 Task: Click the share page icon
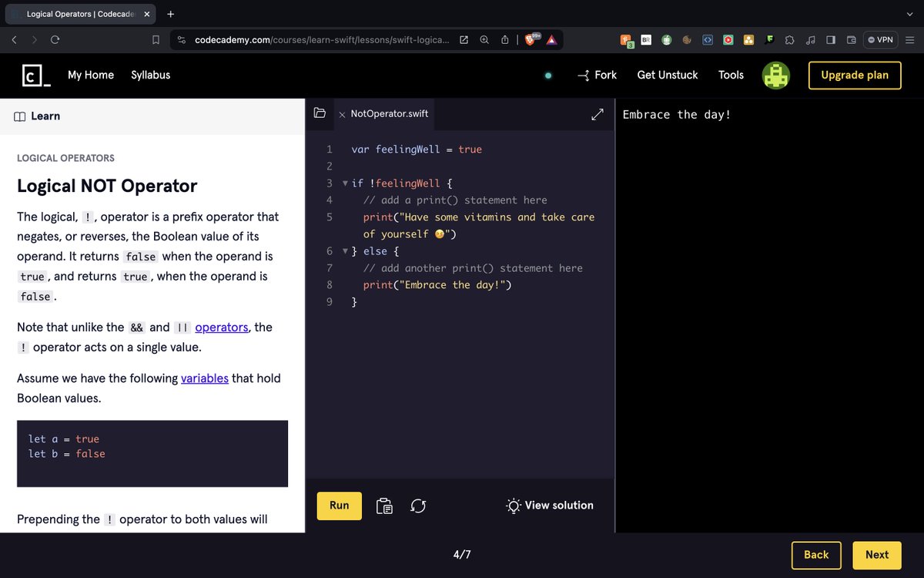(505, 39)
